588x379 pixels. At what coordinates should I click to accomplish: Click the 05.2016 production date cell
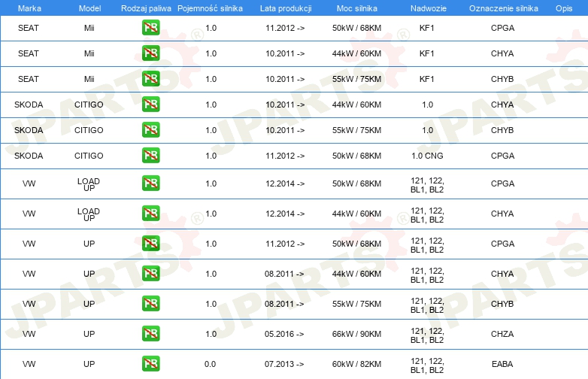pos(284,334)
